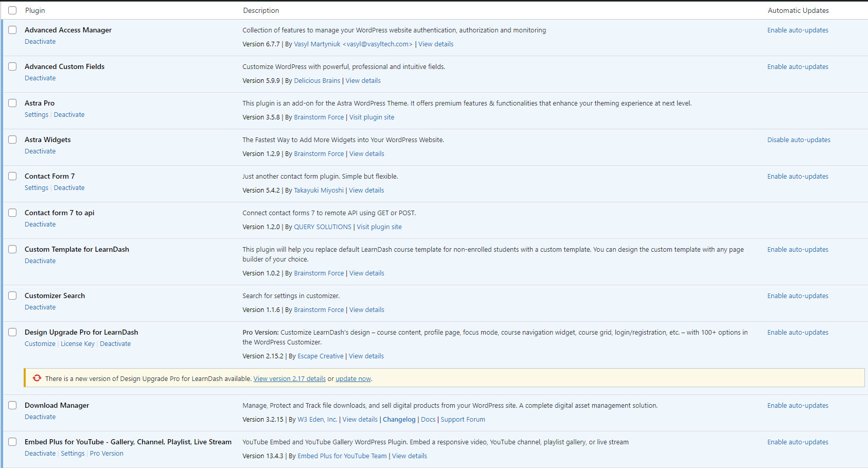Open Takayuki Miyoshi author link
The height and width of the screenshot is (468, 868).
(x=318, y=190)
